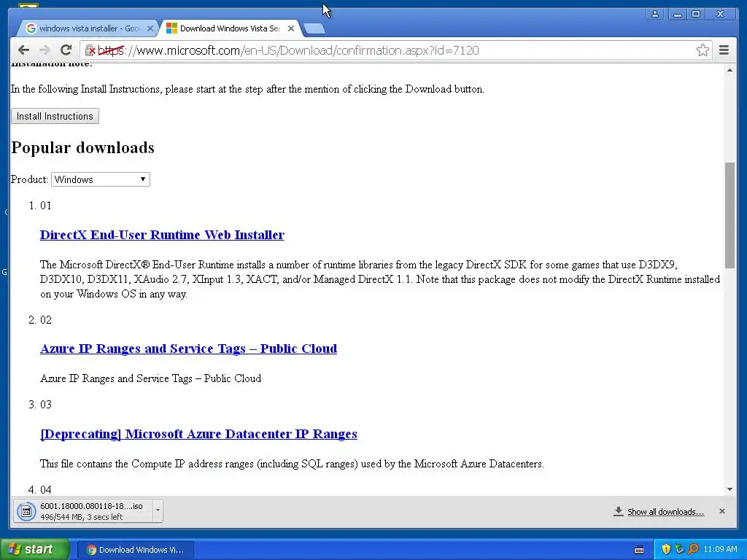Click the address bar URL field
The image size is (747, 560).
tap(395, 50)
